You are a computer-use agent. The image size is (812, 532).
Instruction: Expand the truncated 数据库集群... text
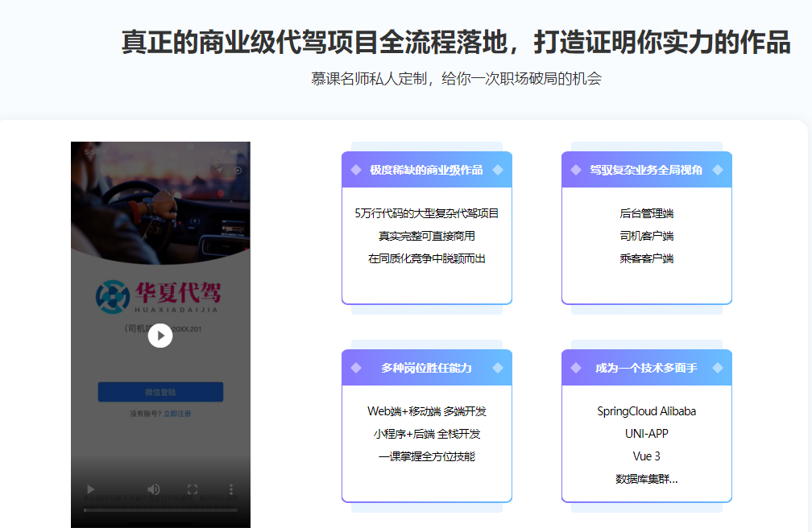coord(646,479)
